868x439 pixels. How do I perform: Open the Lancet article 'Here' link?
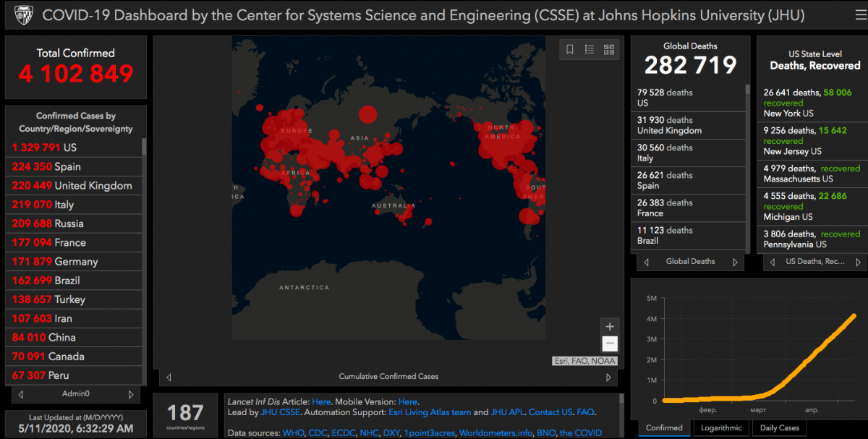click(x=321, y=402)
